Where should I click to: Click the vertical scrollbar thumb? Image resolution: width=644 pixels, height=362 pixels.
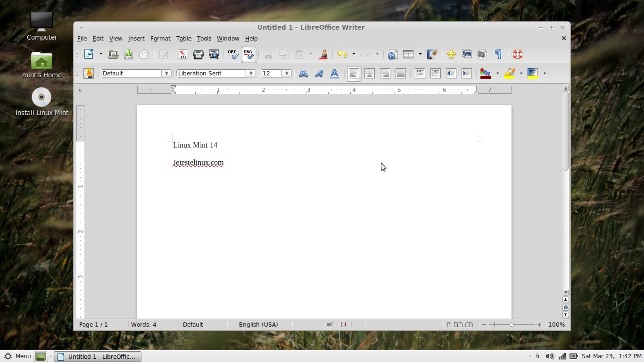click(565, 131)
